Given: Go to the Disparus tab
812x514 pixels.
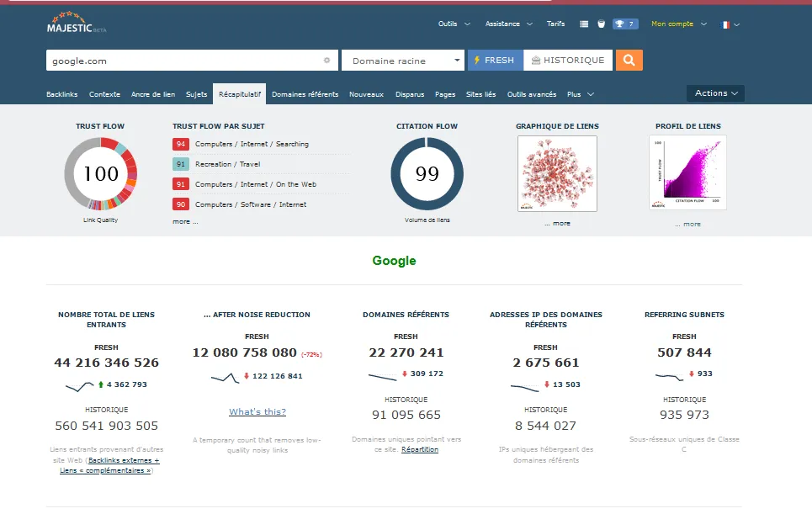Looking at the screenshot, I should 410,94.
